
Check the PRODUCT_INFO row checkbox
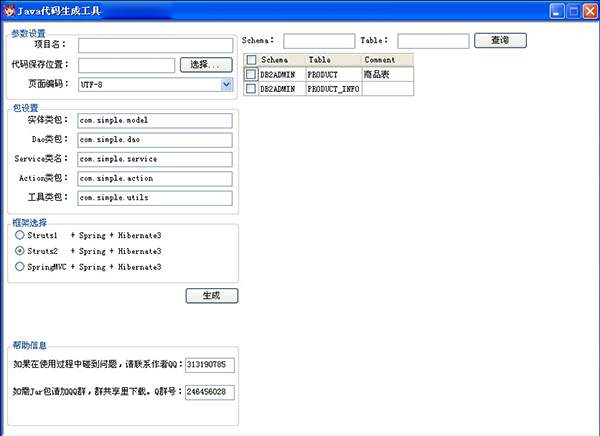251,89
